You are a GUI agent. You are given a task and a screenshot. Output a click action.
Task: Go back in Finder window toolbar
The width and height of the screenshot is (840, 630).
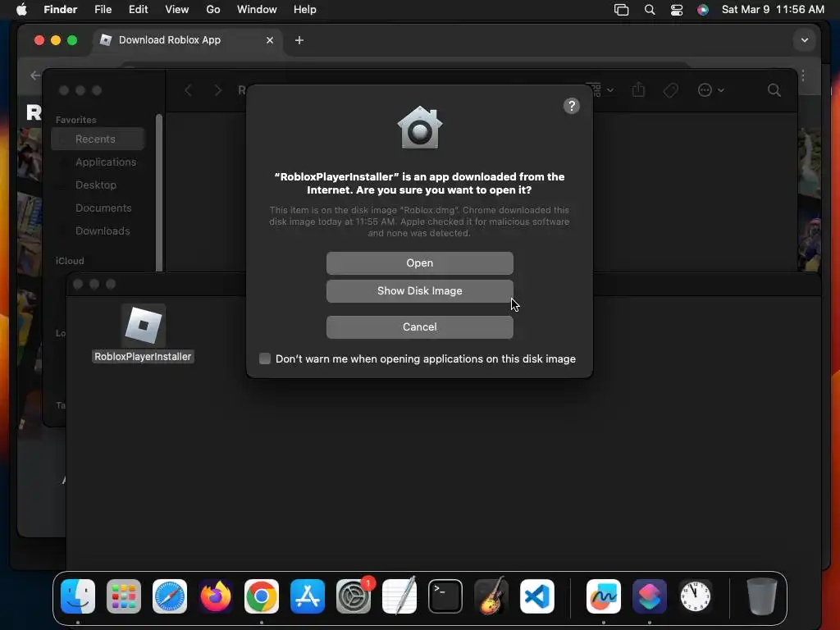[188, 90]
